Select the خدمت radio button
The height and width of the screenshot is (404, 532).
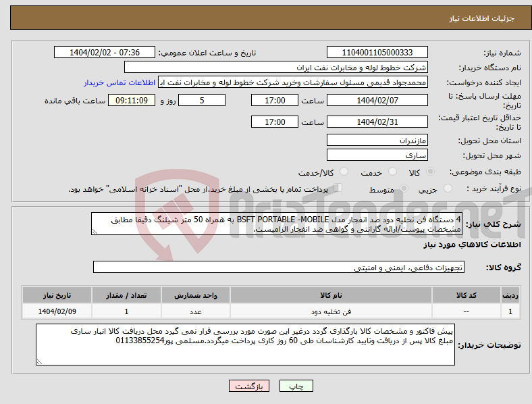coord(392,172)
